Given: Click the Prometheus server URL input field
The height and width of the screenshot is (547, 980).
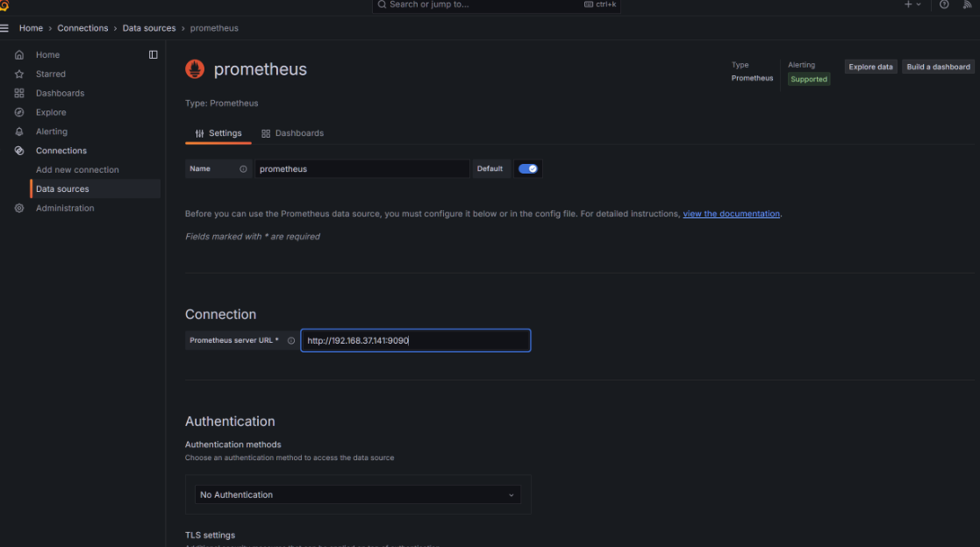Looking at the screenshot, I should (416, 341).
